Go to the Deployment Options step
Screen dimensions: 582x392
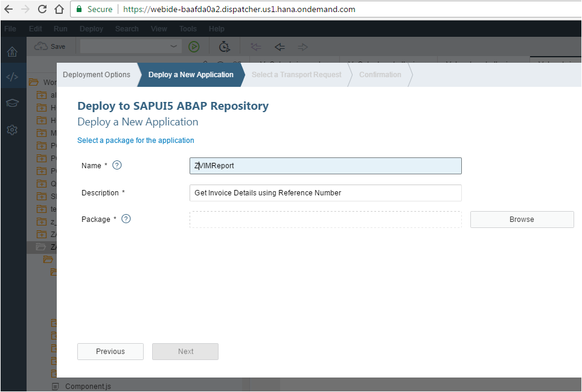pos(97,75)
